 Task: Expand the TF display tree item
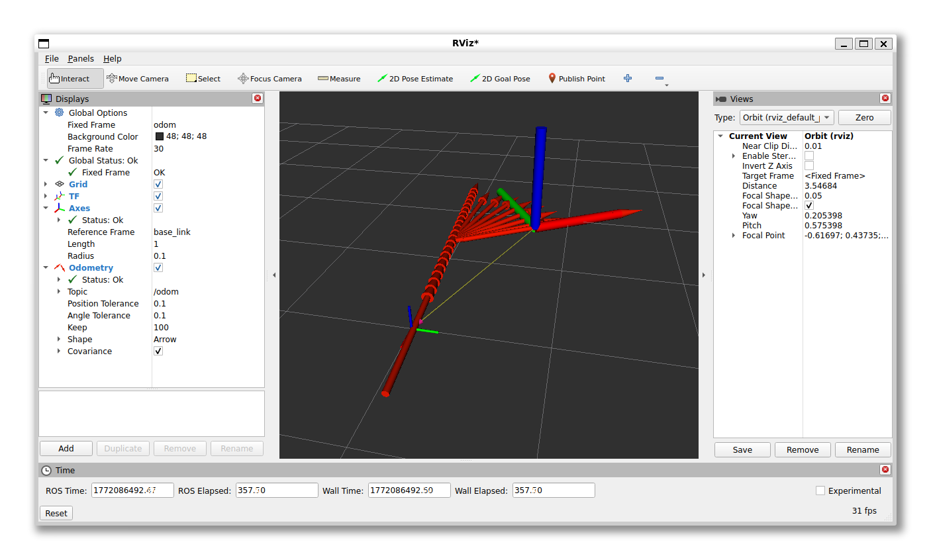[46, 197]
